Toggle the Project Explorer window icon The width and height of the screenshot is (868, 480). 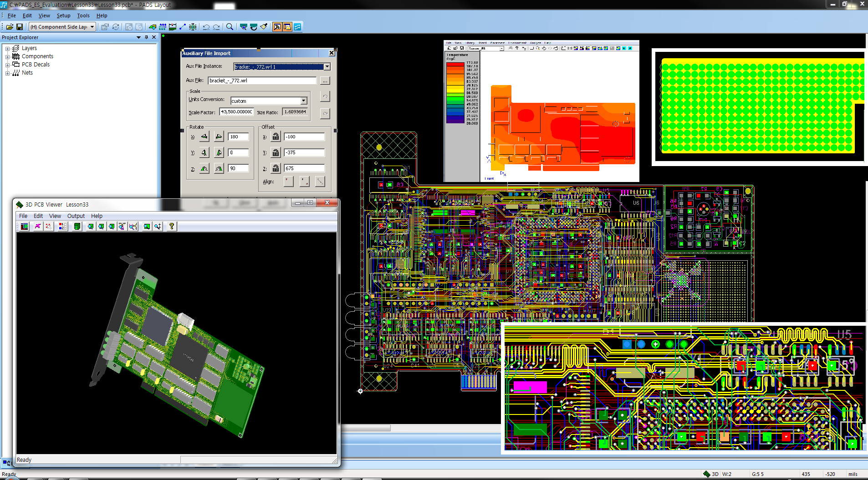point(287,27)
